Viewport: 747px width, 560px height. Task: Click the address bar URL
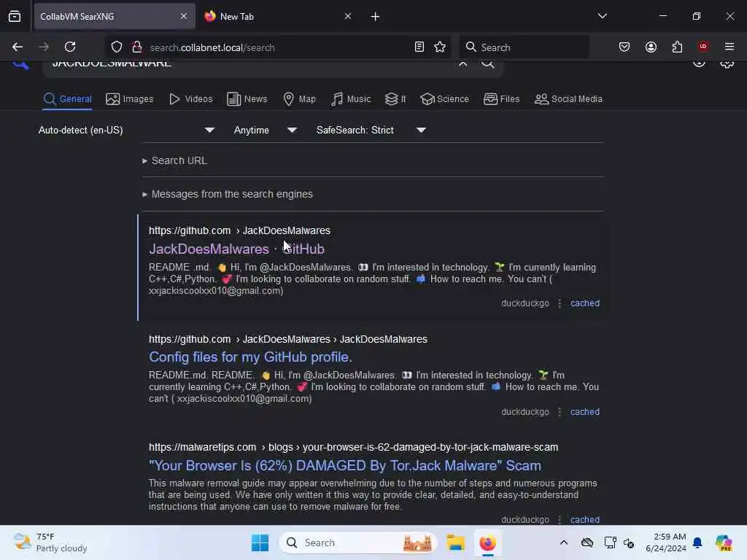(x=212, y=47)
